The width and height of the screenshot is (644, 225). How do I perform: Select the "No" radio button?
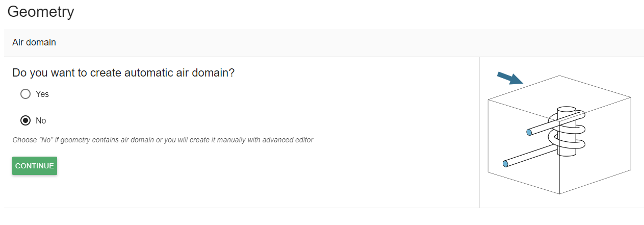coord(25,121)
